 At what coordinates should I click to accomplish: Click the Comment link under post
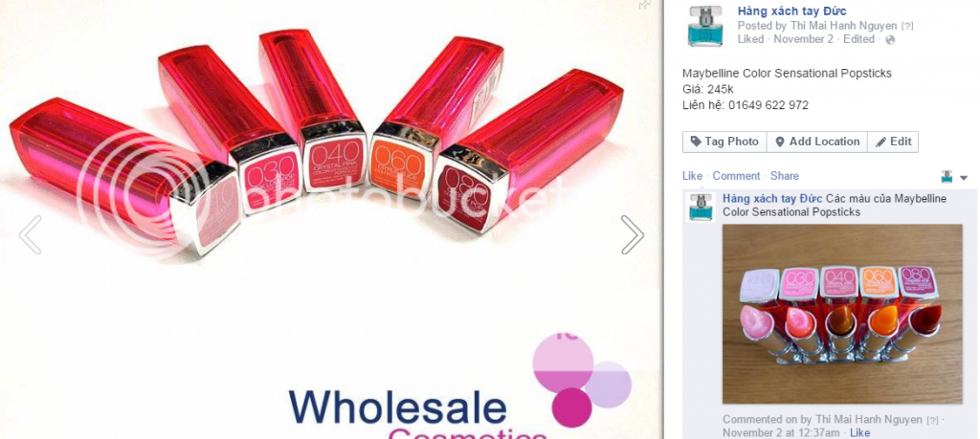(736, 176)
